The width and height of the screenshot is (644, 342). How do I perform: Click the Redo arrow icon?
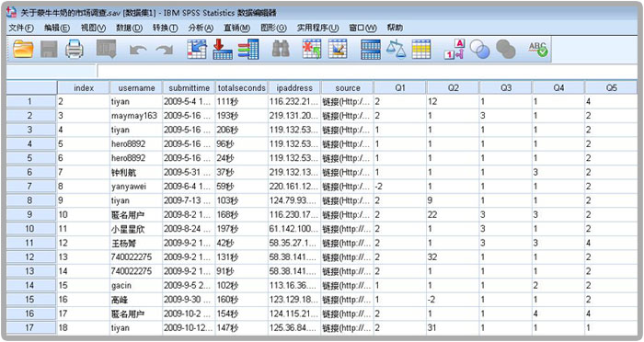point(165,50)
